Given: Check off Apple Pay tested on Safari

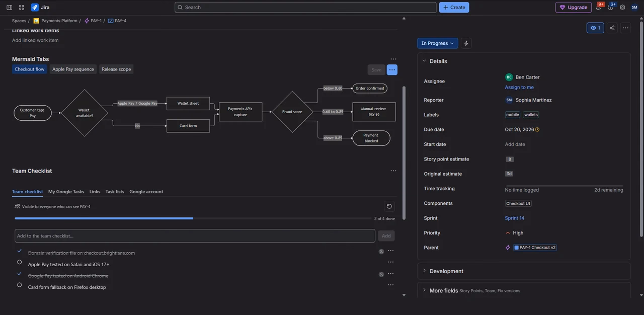Looking at the screenshot, I should [20, 262].
